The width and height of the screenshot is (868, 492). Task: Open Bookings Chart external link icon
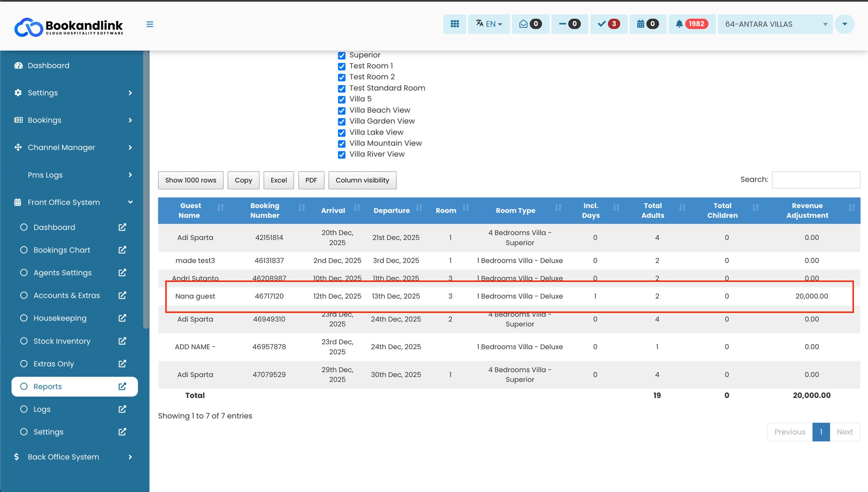coord(122,250)
